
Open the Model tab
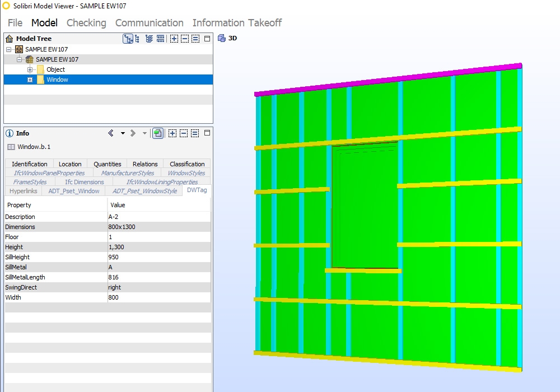pyautogui.click(x=44, y=23)
